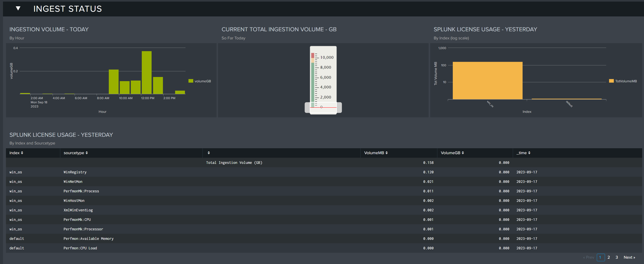Viewport: 644px width, 264px height.
Task: Go to page 2 of results
Action: pos(609,257)
